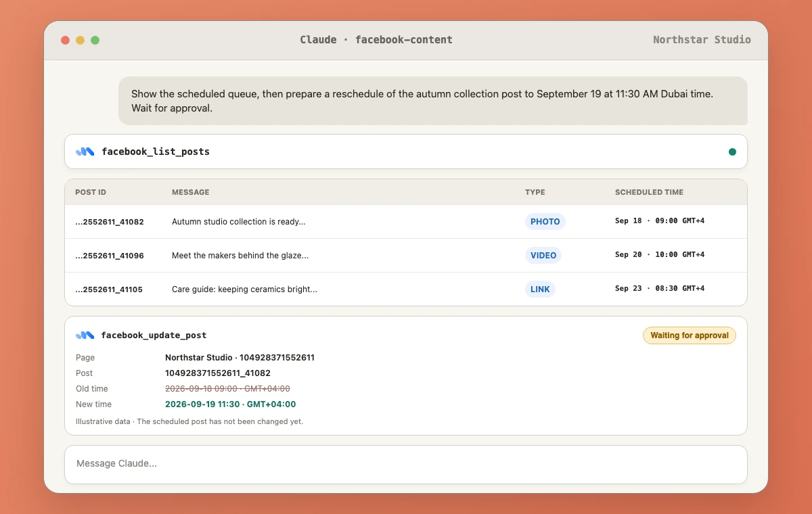Click the green maximize window button

(x=95, y=40)
